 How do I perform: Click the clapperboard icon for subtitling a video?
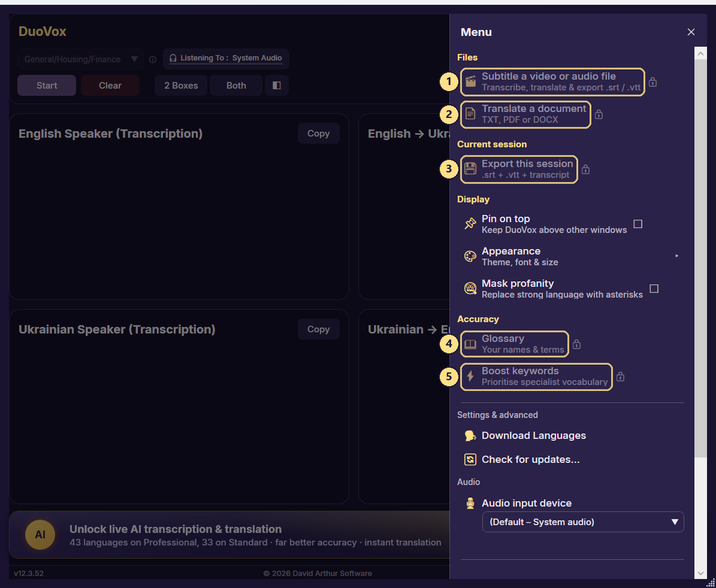470,82
